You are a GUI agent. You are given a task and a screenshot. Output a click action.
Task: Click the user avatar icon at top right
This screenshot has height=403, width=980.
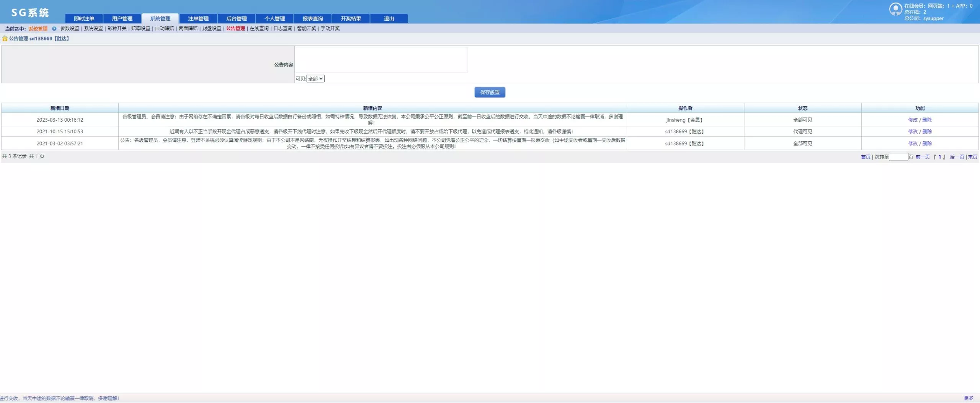click(x=896, y=9)
